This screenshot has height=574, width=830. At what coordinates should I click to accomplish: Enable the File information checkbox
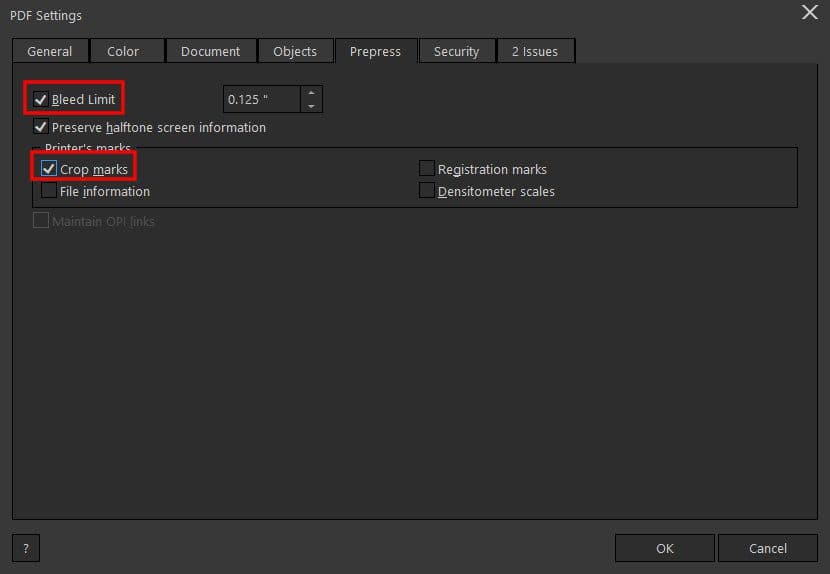point(49,191)
